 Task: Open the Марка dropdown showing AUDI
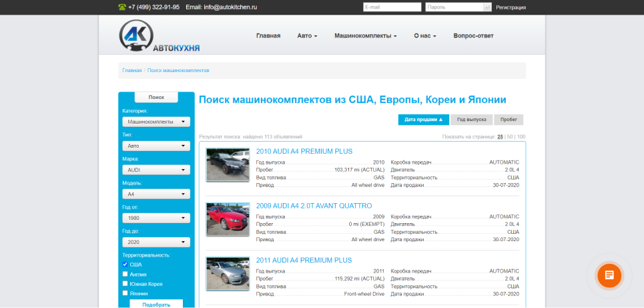coord(156,170)
